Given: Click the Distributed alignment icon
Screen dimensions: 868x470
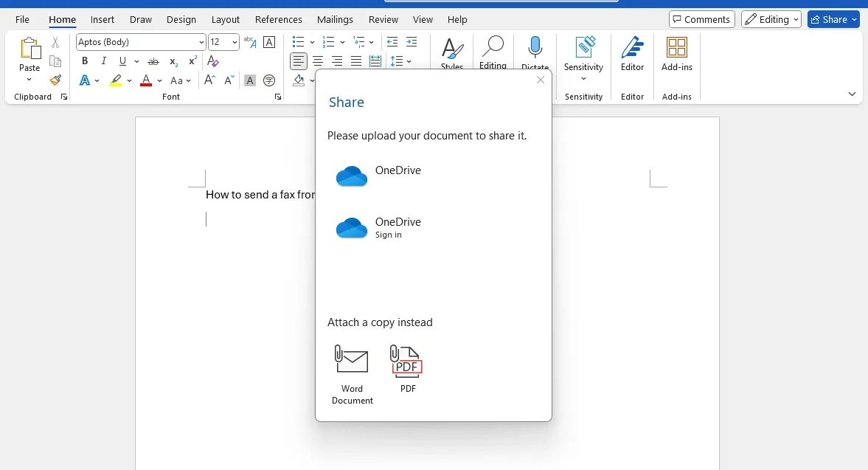Looking at the screenshot, I should point(375,61).
